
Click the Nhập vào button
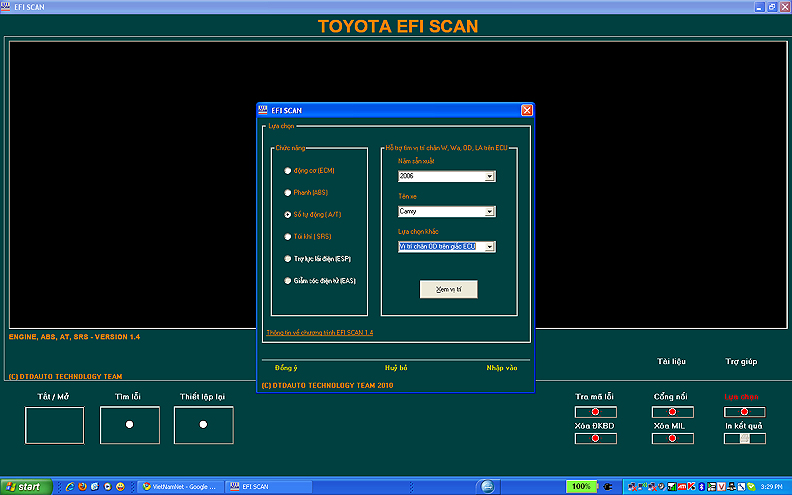coord(502,368)
